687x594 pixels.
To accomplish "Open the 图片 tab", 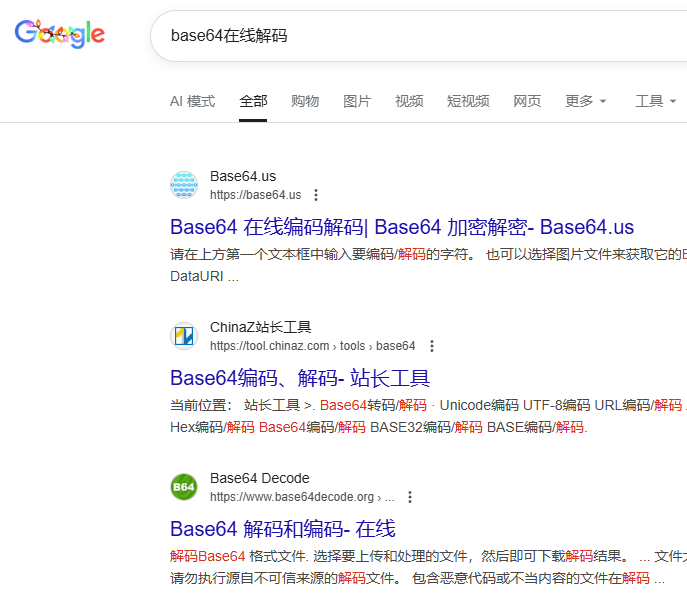I will (357, 101).
